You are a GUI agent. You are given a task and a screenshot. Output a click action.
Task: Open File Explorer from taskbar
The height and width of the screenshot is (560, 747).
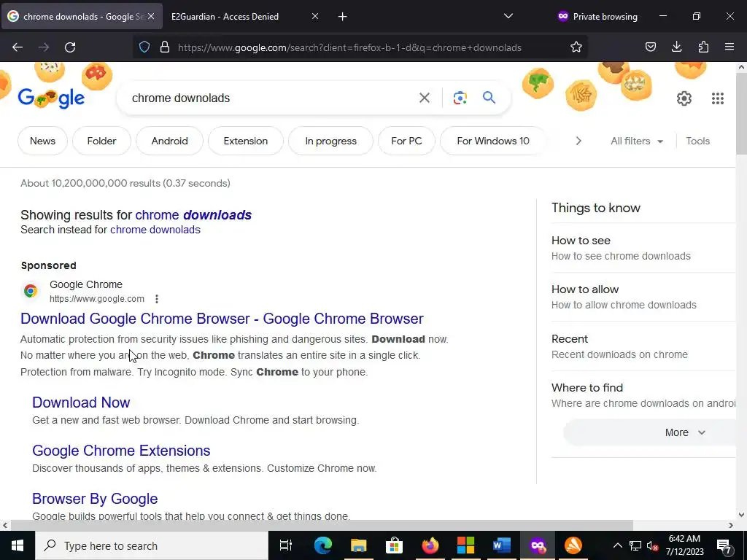[359, 545]
